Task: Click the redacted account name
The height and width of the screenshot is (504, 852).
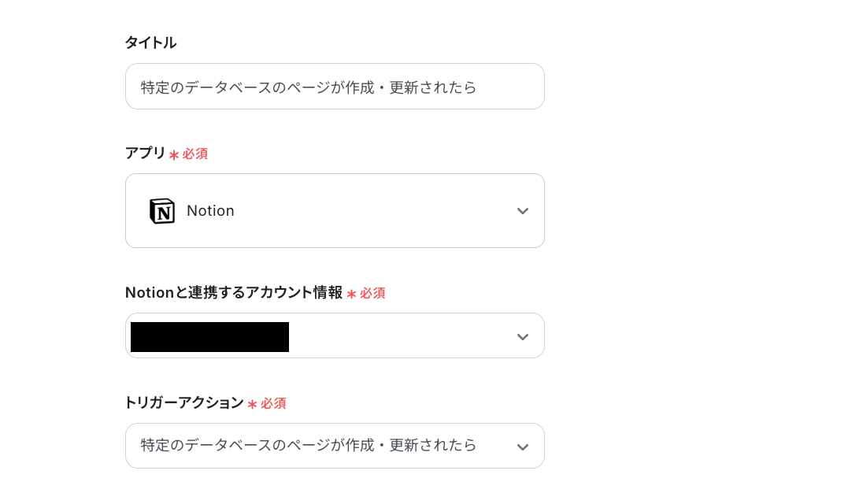Action: pyautogui.click(x=209, y=336)
